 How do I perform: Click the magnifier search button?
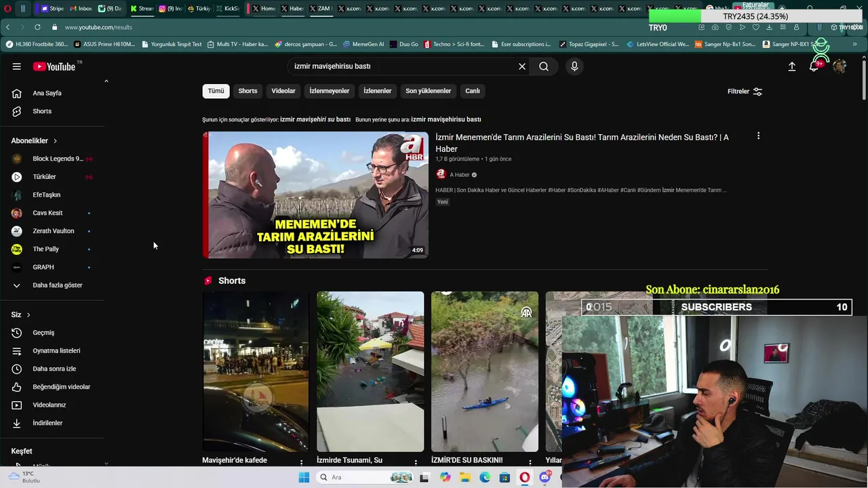click(544, 66)
